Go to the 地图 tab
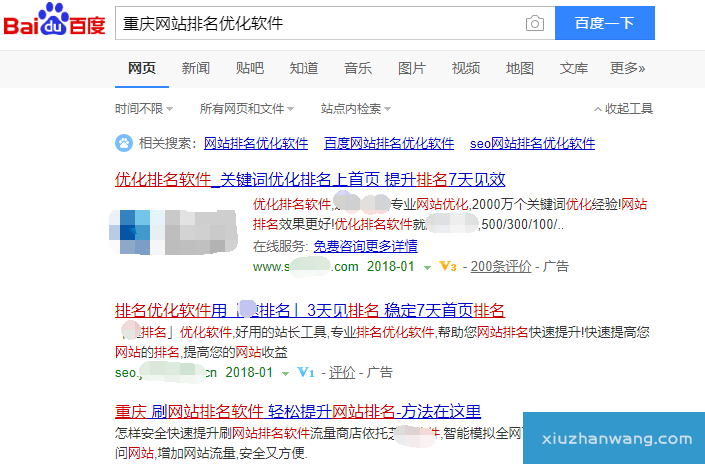 point(520,68)
